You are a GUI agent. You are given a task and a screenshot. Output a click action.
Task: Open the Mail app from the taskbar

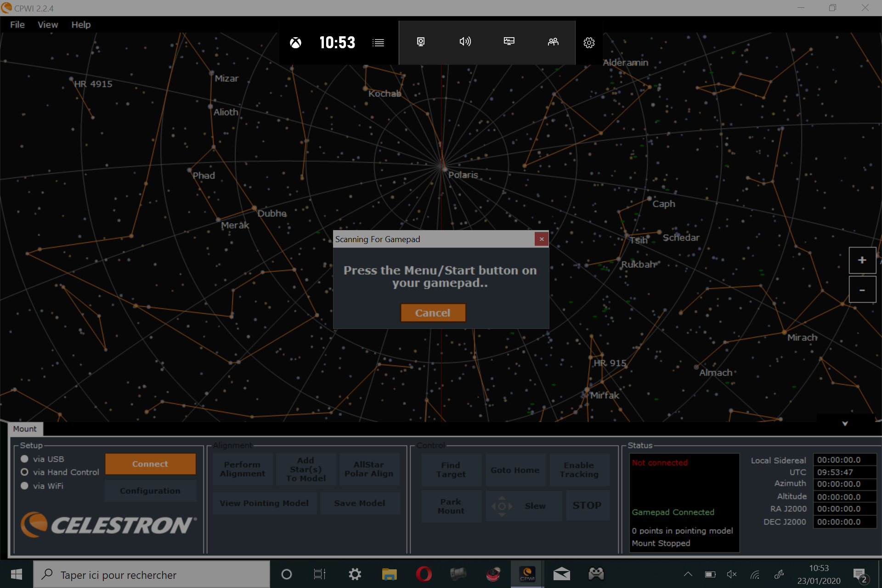(x=561, y=574)
